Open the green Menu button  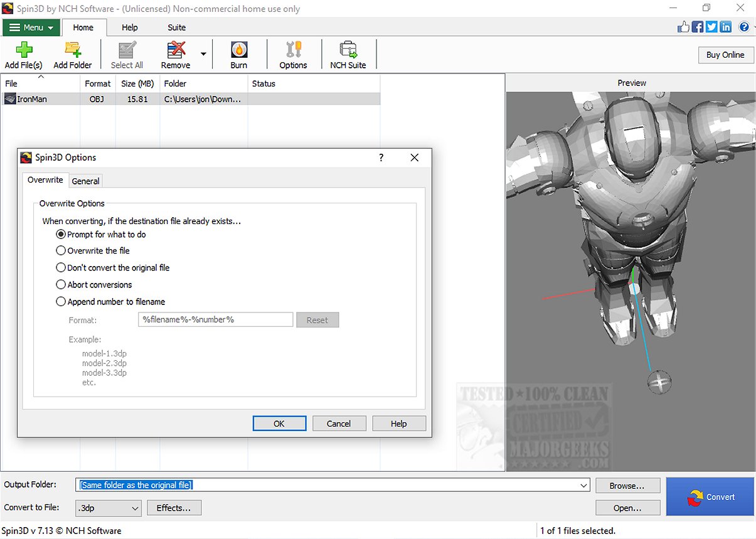(x=31, y=28)
